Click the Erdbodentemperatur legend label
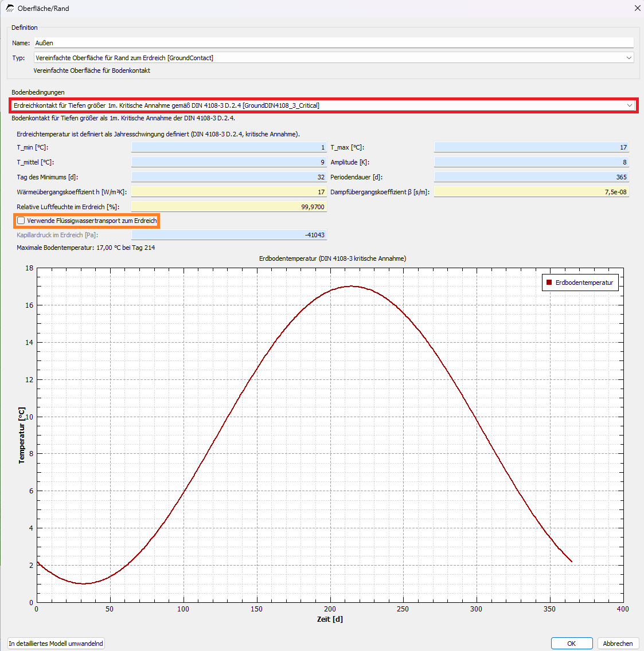644x651 pixels. coord(584,283)
